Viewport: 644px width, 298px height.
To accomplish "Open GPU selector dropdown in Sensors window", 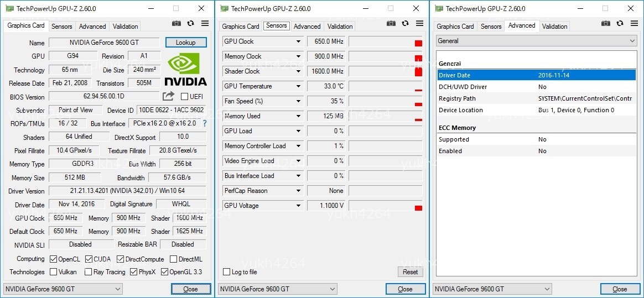I will [x=278, y=289].
